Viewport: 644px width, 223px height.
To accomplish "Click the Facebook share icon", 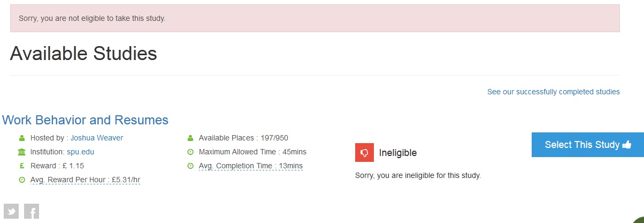I will point(32,212).
